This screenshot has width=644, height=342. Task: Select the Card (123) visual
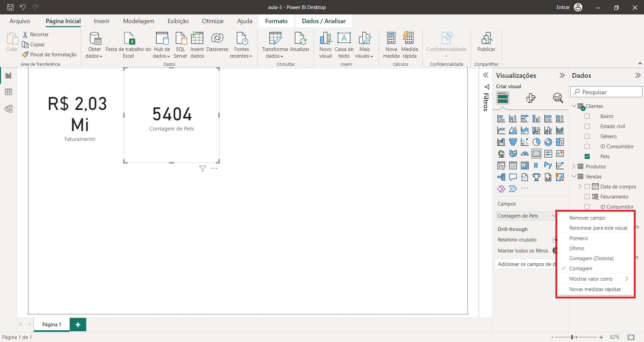tap(536, 154)
